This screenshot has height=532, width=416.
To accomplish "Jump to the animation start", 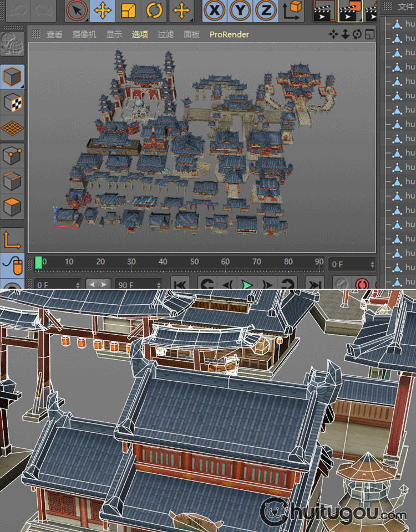I will point(180,284).
